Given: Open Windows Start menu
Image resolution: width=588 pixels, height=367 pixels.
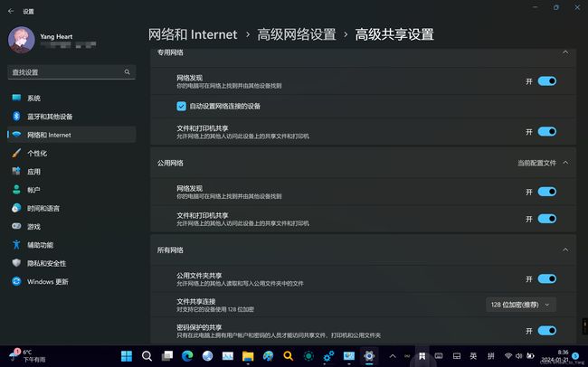Looking at the screenshot, I should [127, 356].
